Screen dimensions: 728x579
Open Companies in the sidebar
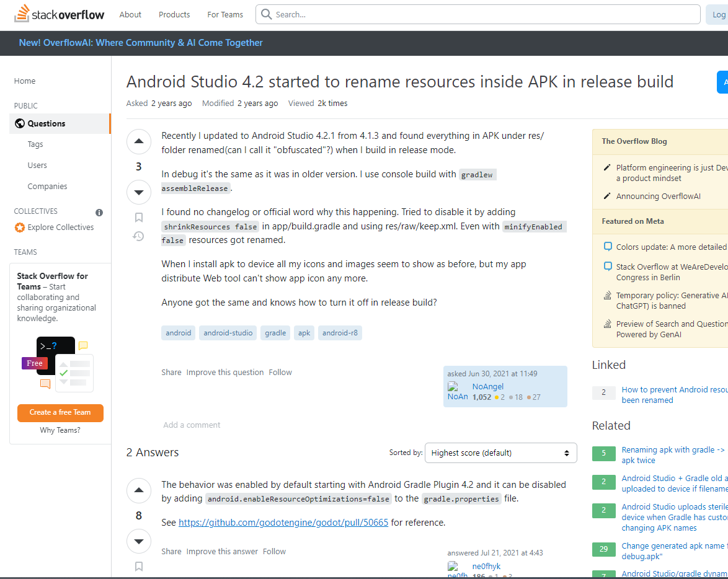click(x=47, y=186)
